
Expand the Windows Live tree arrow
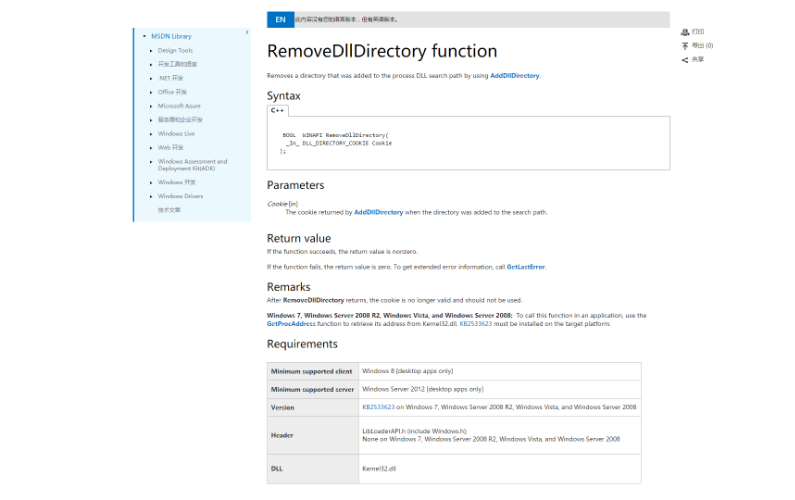point(151,133)
